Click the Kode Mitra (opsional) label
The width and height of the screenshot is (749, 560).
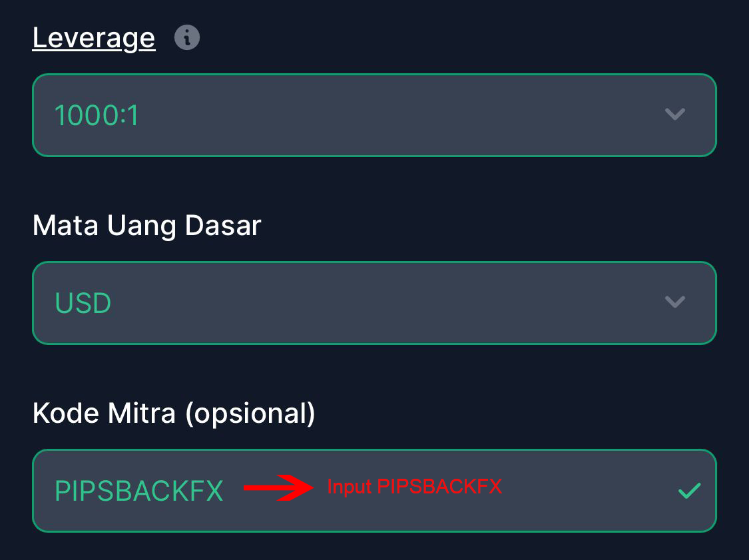(174, 414)
